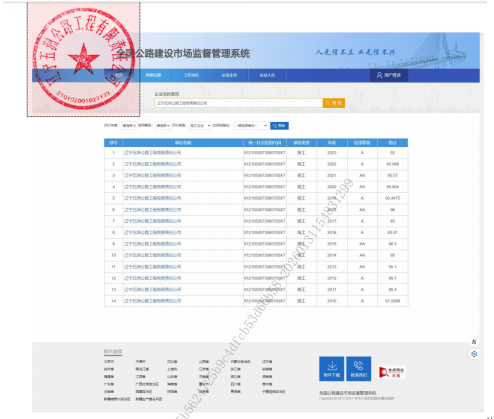Screen dimensions: 494x419
Task: Open the company name link in the 2023 row
Action: [x=153, y=153]
